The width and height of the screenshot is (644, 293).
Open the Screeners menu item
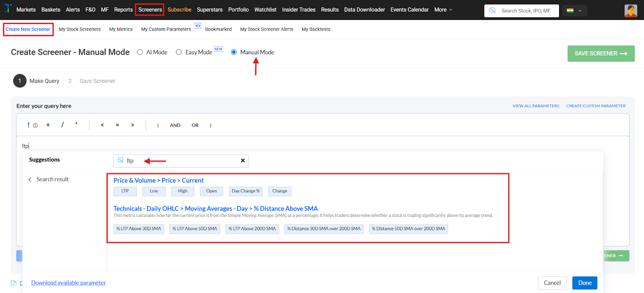pyautogui.click(x=150, y=10)
